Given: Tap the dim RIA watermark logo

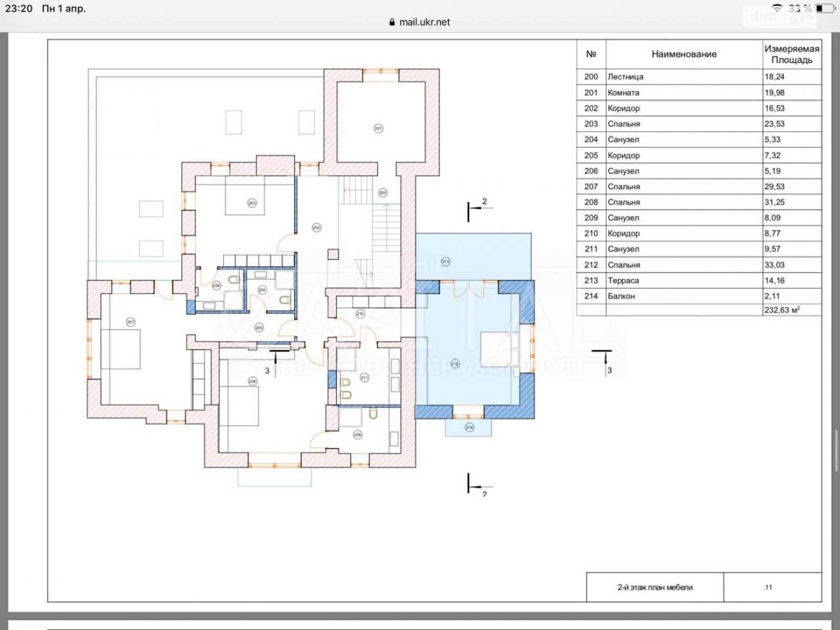Looking at the screenshot, I should click(x=780, y=17).
